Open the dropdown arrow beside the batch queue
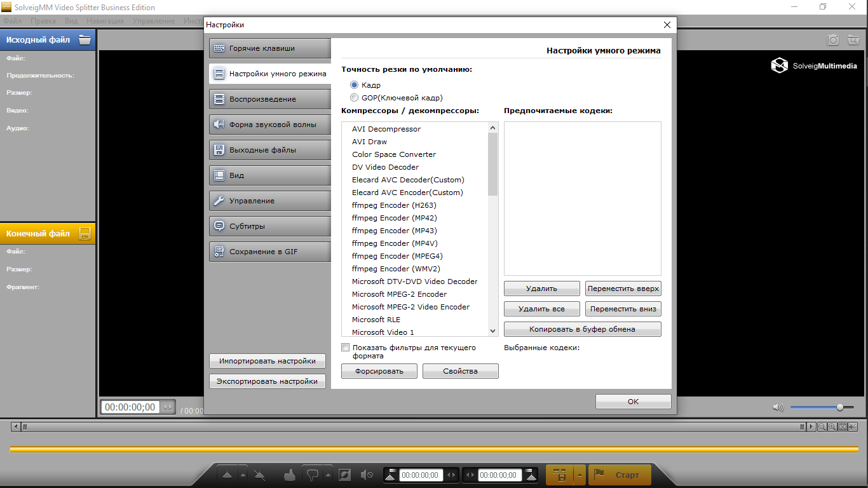 pyautogui.click(x=580, y=475)
